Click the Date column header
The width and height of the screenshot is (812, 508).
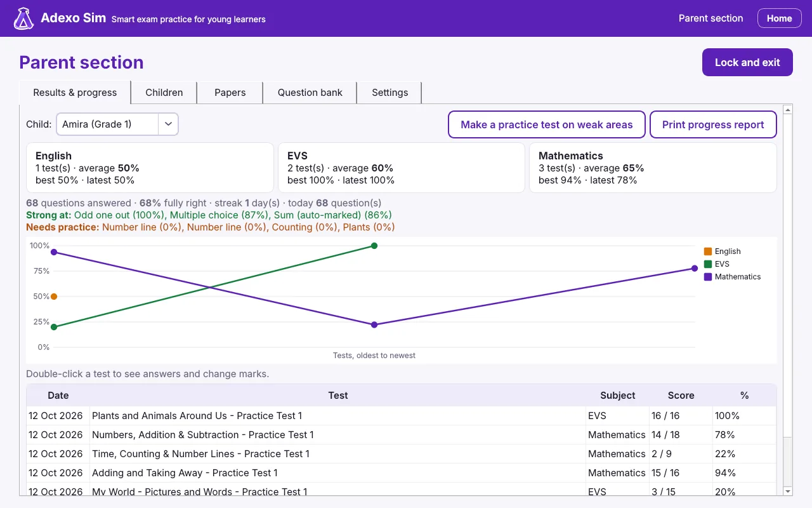[x=58, y=396]
